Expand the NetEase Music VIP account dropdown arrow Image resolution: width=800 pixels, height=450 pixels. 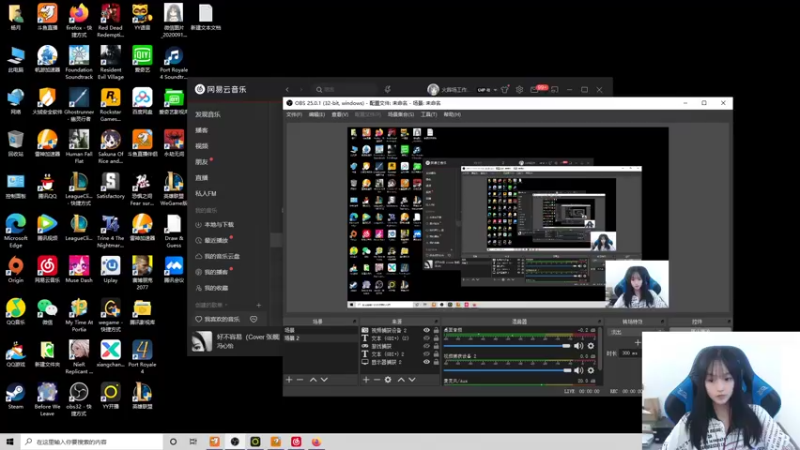495,90
